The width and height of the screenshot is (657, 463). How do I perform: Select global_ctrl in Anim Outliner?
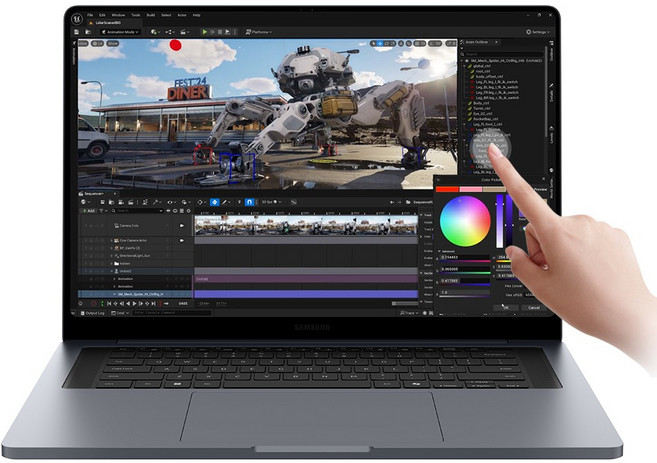481,66
